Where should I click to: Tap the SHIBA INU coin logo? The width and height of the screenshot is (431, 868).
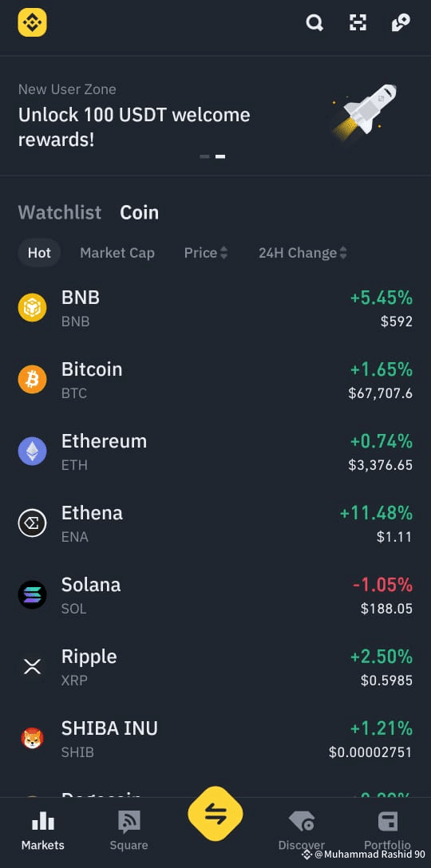[32, 739]
